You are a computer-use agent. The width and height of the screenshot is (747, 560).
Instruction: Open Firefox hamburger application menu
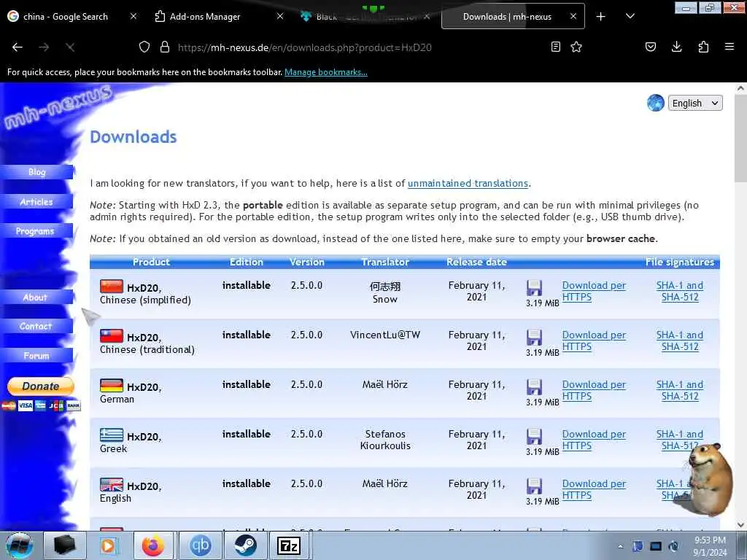point(729,47)
